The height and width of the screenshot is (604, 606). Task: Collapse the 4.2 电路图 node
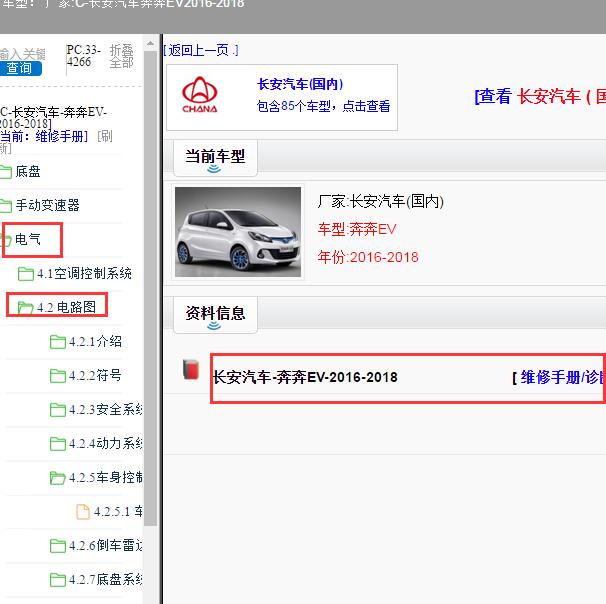(66, 307)
